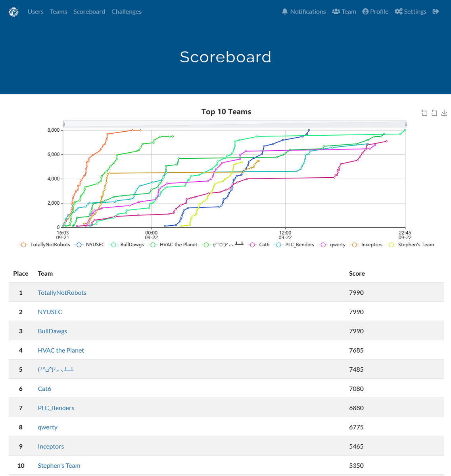Open Stephen's Team link in table

pyautogui.click(x=59, y=466)
